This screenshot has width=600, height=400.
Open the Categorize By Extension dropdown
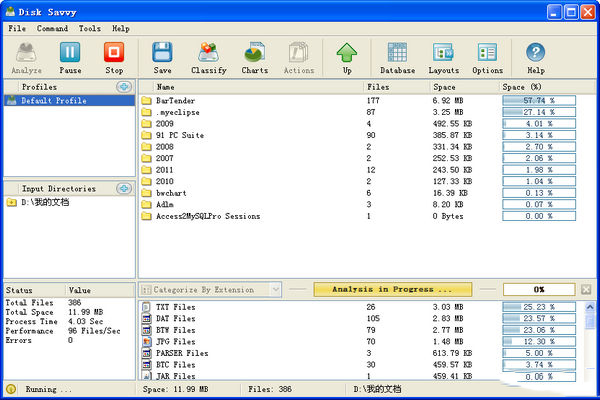210,289
